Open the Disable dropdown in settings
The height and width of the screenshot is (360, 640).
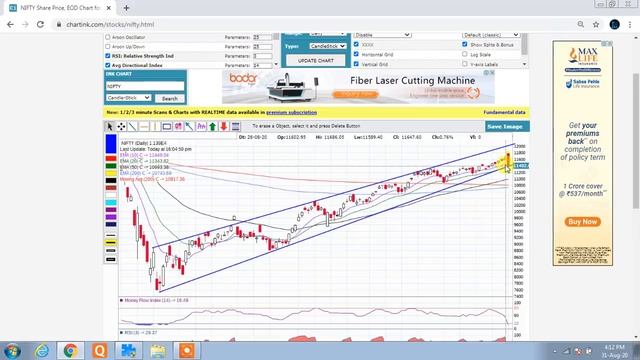click(x=382, y=35)
